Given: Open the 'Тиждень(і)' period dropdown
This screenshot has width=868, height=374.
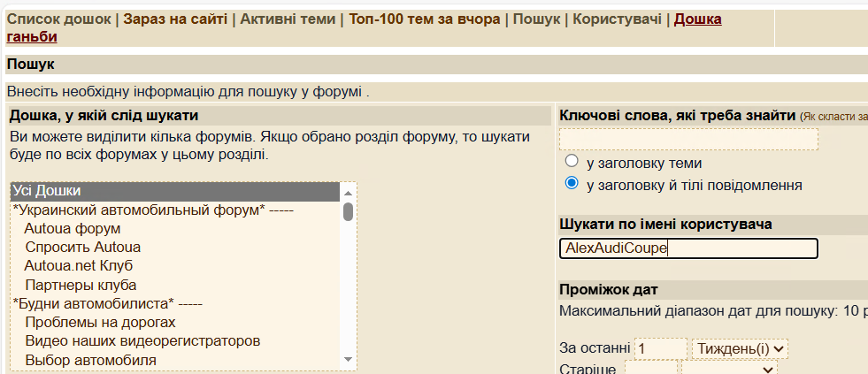Looking at the screenshot, I should pos(740,349).
